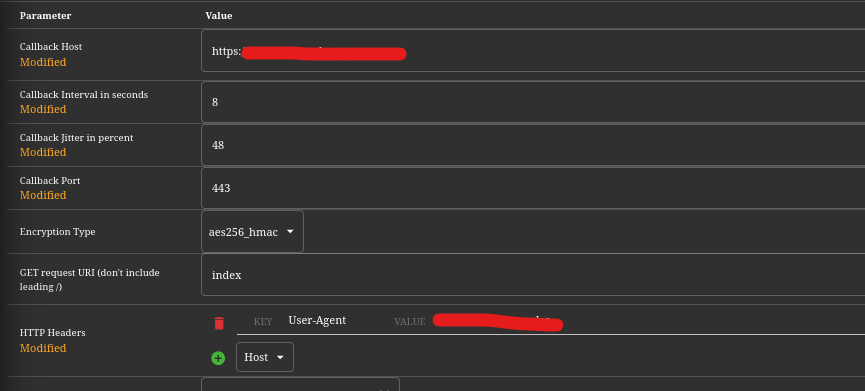This screenshot has width=865, height=391.
Task: Select the Encryption Type parameter label
Action: click(x=57, y=232)
